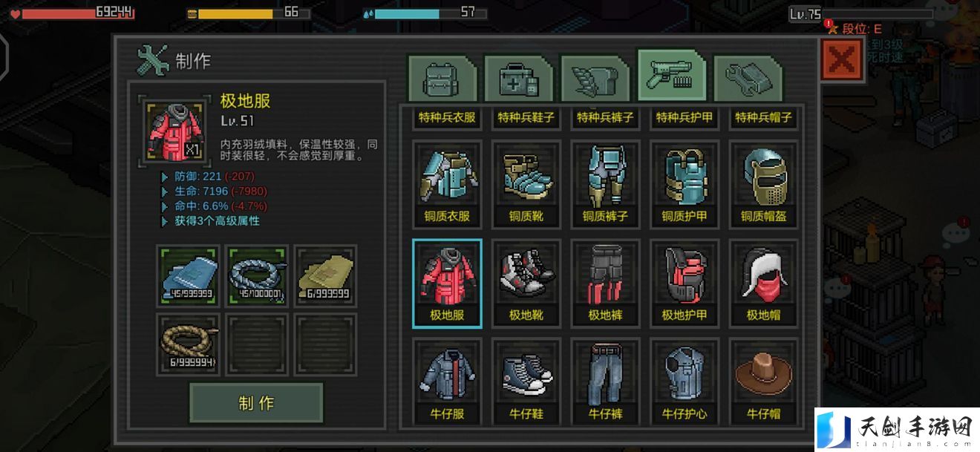Switch to the medical kit tab
The height and width of the screenshot is (452, 980).
(519, 79)
